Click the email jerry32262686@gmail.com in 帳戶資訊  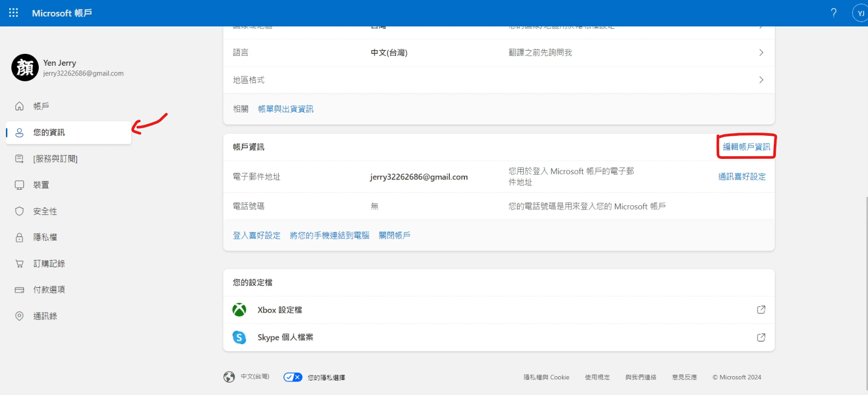point(419,177)
